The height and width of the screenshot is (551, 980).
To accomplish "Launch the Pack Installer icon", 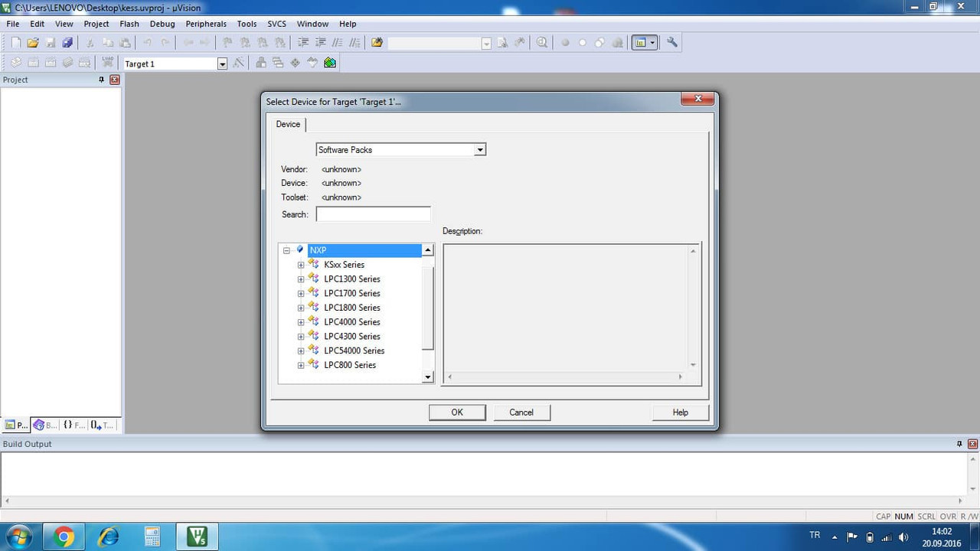I will pyautogui.click(x=330, y=64).
